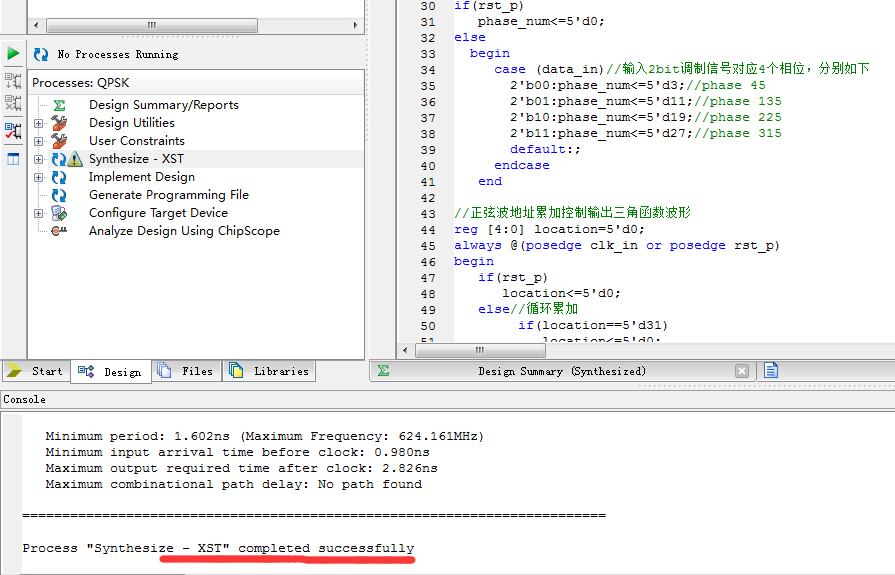Click the green Run process arrow icon

coord(13,54)
